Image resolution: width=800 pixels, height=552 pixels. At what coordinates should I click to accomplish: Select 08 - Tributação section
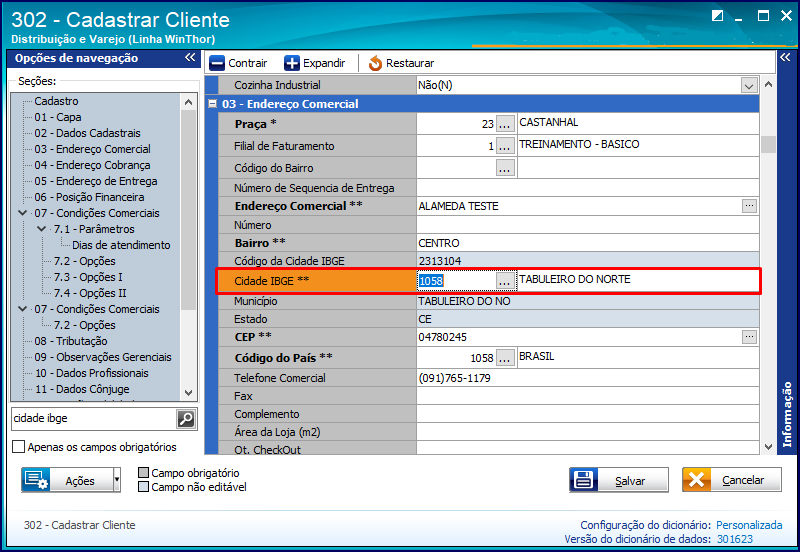[71, 341]
